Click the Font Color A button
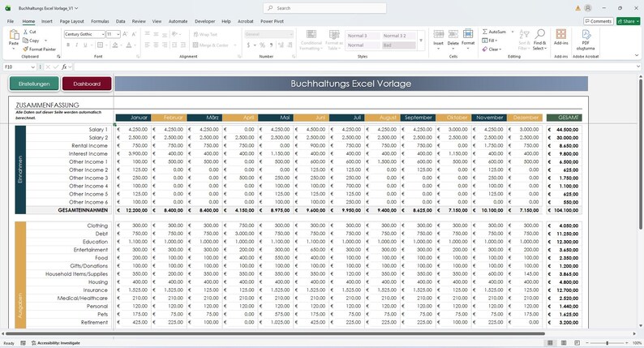This screenshot has height=348, width=644. (129, 45)
